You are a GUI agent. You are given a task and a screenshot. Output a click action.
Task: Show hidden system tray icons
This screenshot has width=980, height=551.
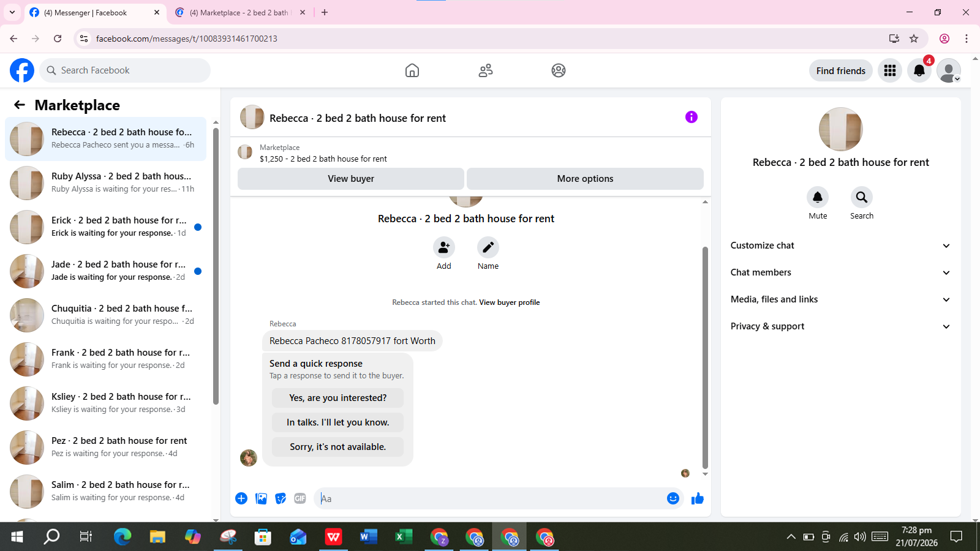pyautogui.click(x=791, y=537)
